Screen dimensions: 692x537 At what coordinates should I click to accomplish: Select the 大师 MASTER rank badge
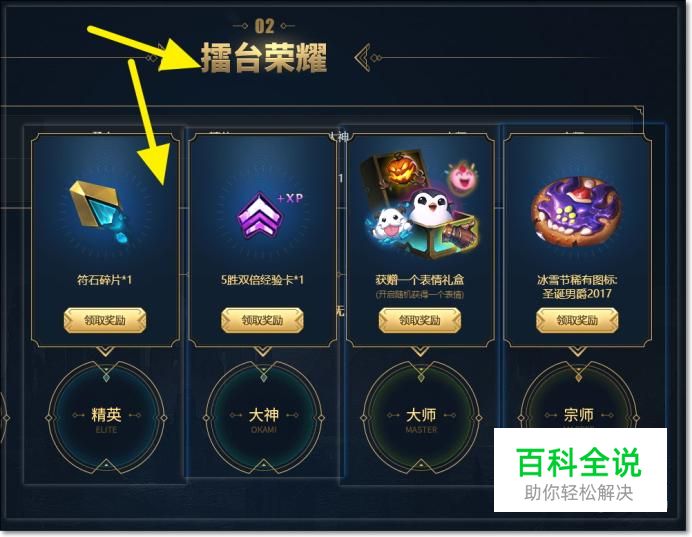coord(421,417)
